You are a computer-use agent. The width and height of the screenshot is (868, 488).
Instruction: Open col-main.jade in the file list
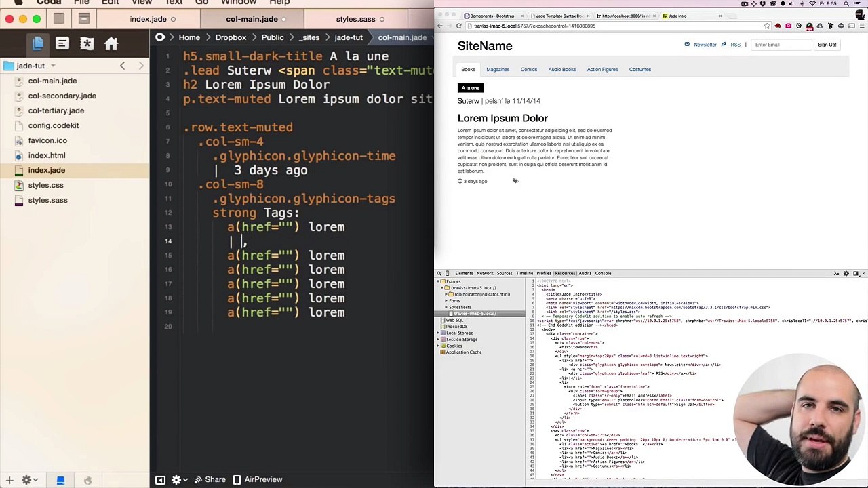click(x=52, y=81)
